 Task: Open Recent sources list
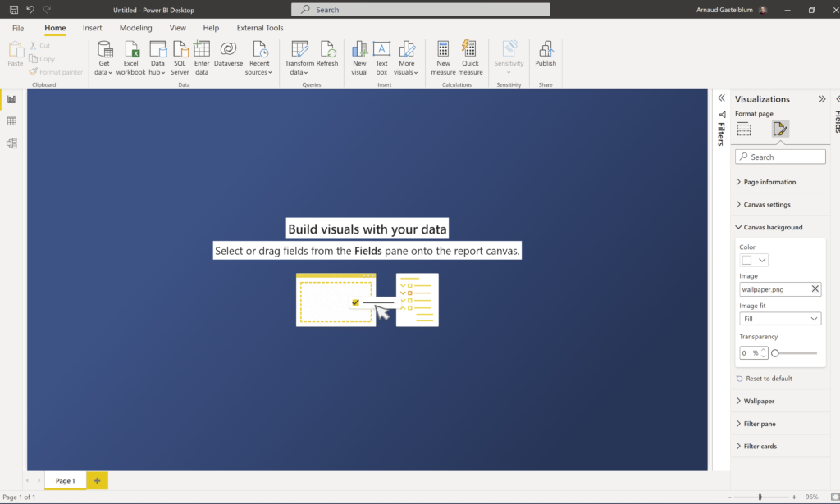coord(259,58)
